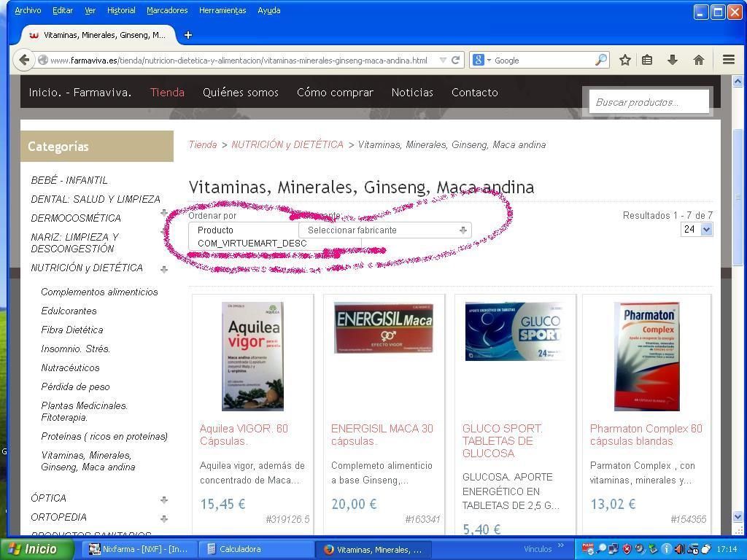The width and height of the screenshot is (747, 560).
Task: Open Plantas Medicinales. Fitoterapia. subcategory
Action: [85, 412]
